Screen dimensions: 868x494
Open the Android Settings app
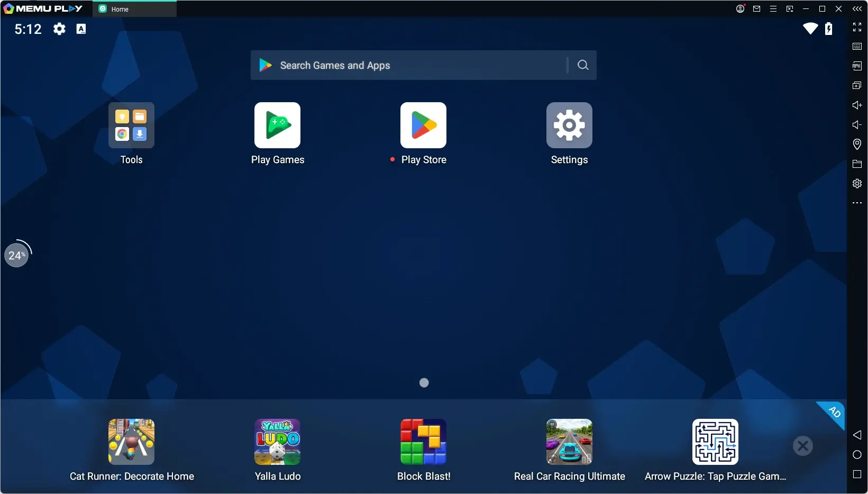click(569, 125)
